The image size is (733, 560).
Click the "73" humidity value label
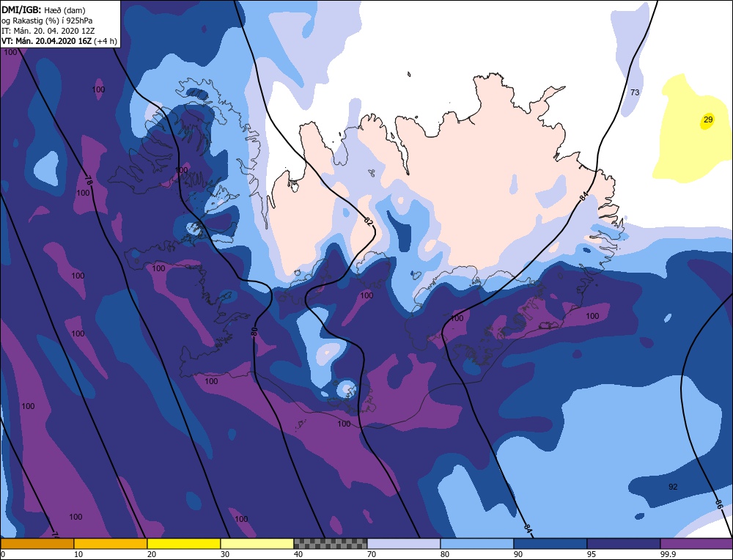coord(634,92)
